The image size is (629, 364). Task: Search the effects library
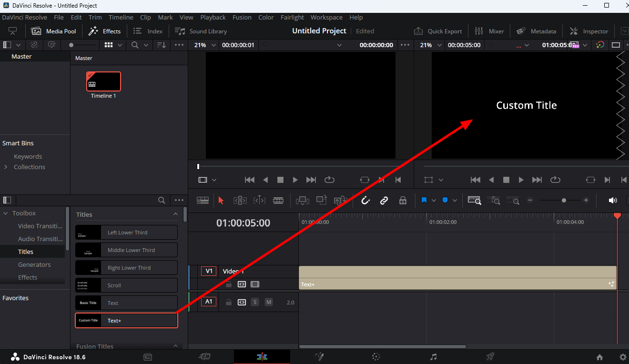pos(162,200)
